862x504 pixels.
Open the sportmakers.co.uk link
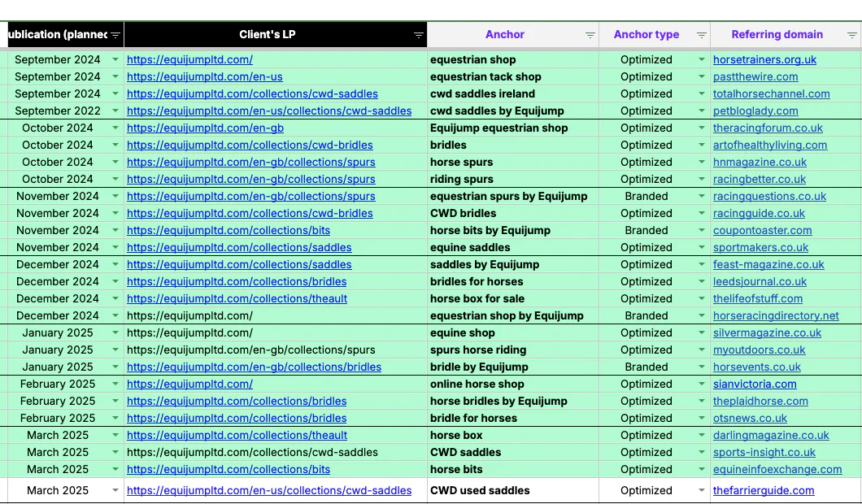click(761, 247)
